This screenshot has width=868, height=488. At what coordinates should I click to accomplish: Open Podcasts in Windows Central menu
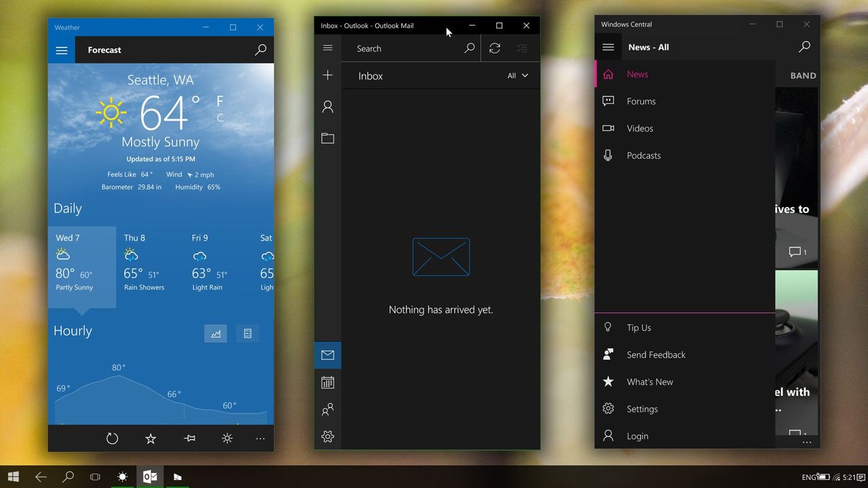685,156
